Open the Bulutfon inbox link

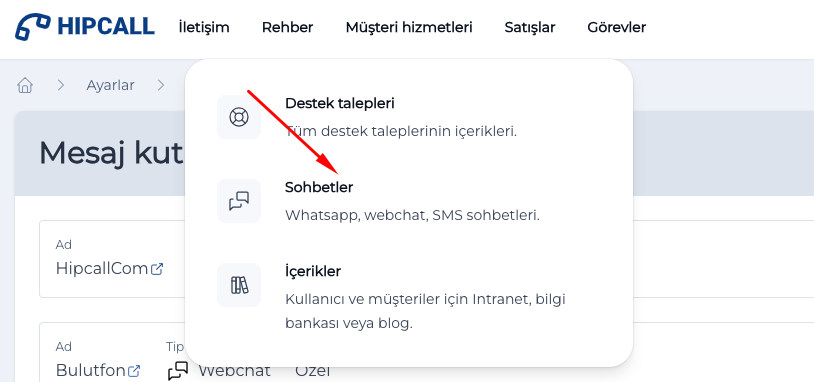pyautogui.click(x=90, y=371)
